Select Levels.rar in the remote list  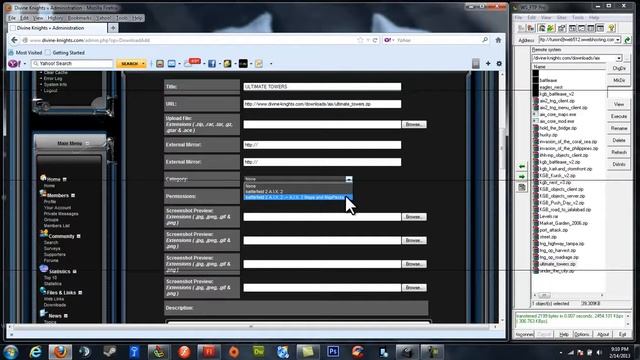coord(549,216)
